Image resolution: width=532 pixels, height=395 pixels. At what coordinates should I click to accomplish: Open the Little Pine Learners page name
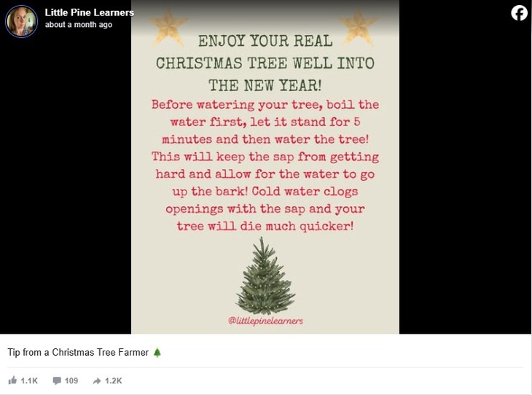[x=89, y=12]
